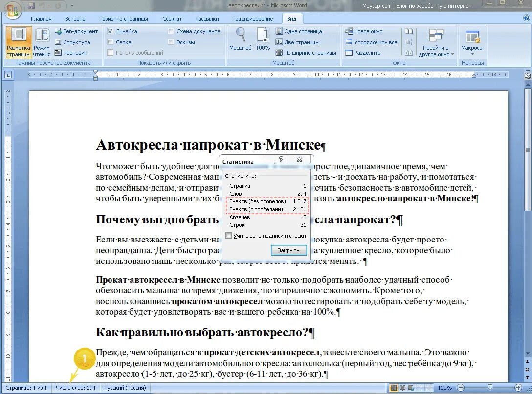The image size is (532, 394).
Task: Open the Разметка страницы ribbon tab
Action: pyautogui.click(x=124, y=19)
